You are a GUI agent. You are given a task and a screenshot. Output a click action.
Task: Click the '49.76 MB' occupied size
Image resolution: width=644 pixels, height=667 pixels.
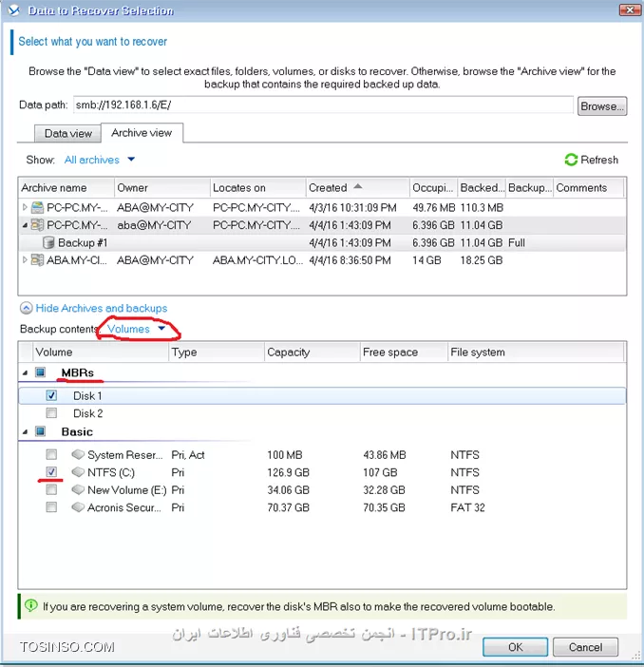(x=433, y=207)
